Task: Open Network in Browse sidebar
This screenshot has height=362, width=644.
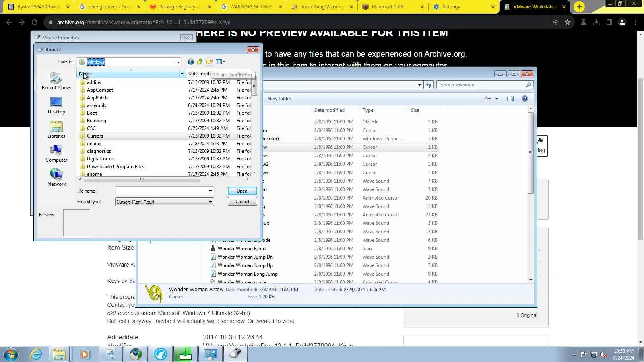Action: [x=56, y=178]
